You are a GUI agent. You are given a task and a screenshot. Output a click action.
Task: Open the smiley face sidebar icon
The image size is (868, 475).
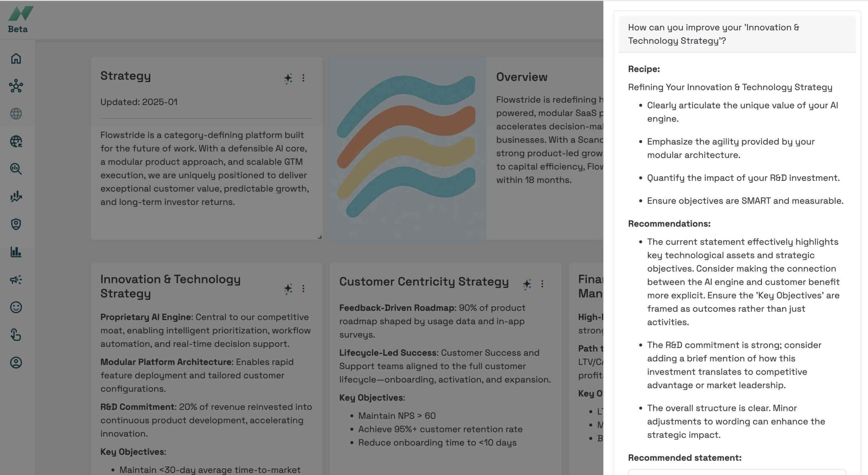click(x=16, y=307)
